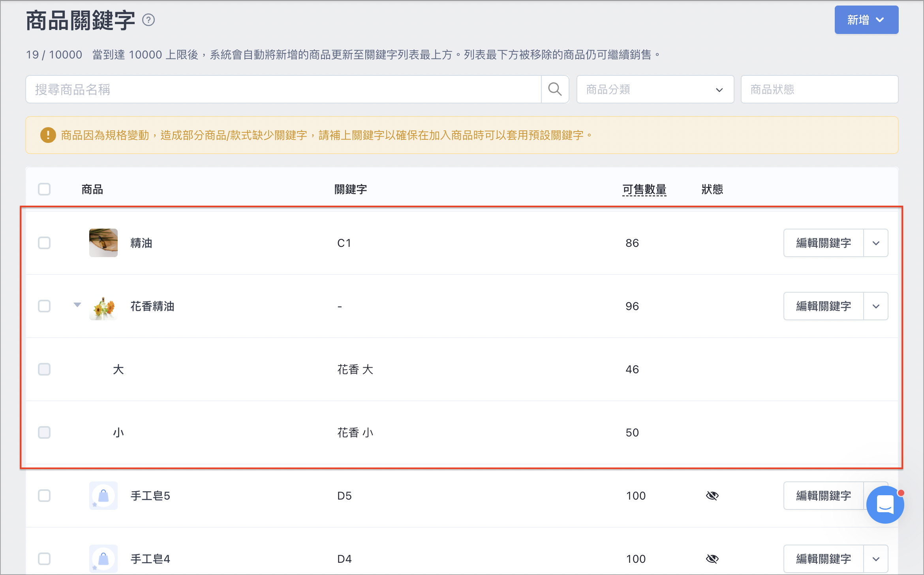This screenshot has width=924, height=575.
Task: Check the checkbox for 小 variant row
Action: coord(44,432)
